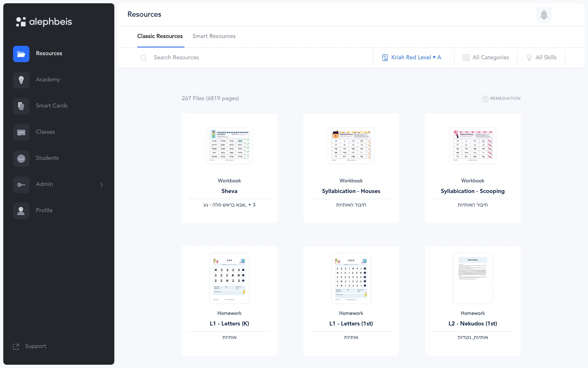Switch to the Classic Resources tab
This screenshot has height=368, width=588.
click(x=160, y=36)
